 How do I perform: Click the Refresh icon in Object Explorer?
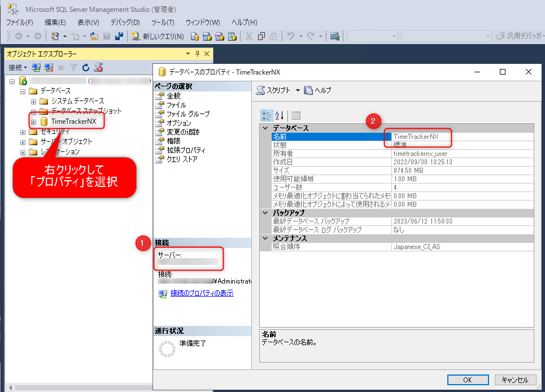86,68
